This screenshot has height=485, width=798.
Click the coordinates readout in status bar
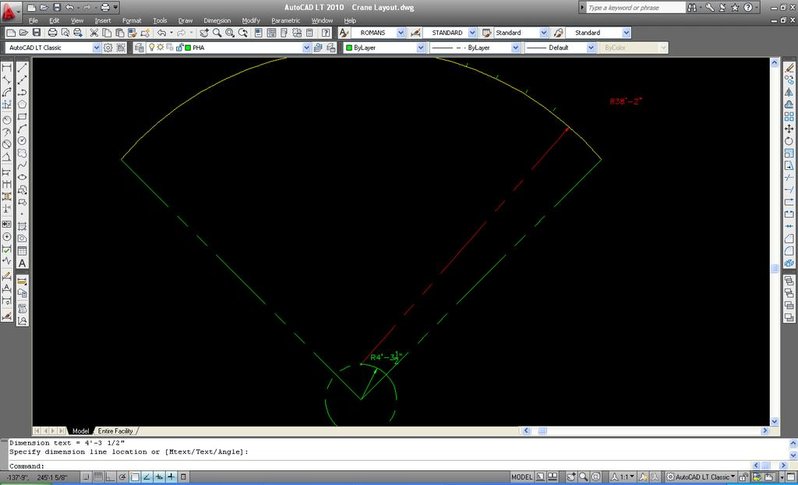tap(35, 477)
